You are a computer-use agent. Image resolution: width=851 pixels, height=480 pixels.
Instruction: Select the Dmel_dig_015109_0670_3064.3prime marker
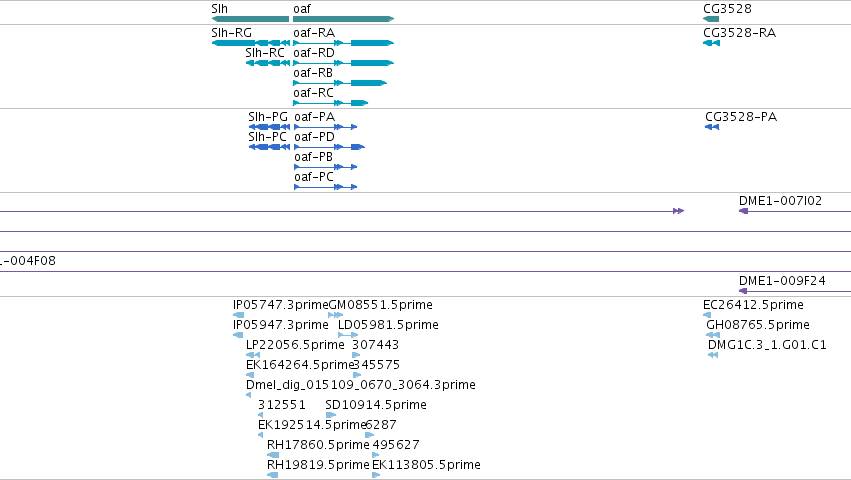click(249, 395)
